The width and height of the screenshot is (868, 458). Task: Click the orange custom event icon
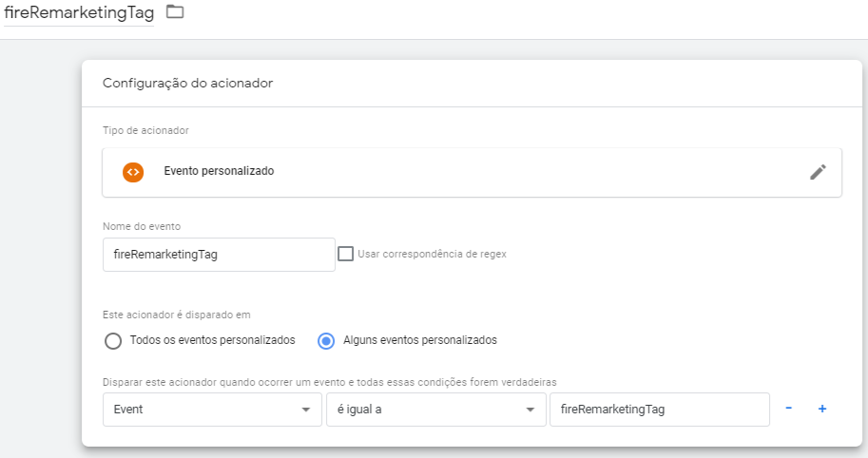coord(133,172)
